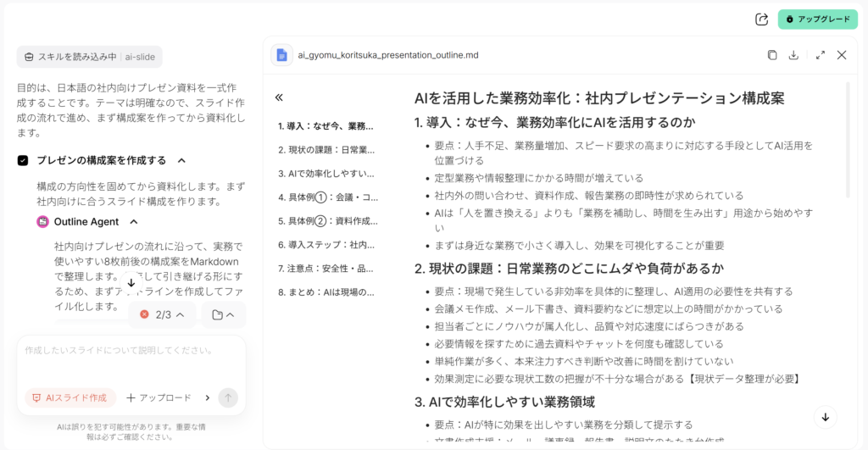This screenshot has height=450, width=868.
Task: Select the AIスライド作成 mode chip
Action: click(70, 397)
